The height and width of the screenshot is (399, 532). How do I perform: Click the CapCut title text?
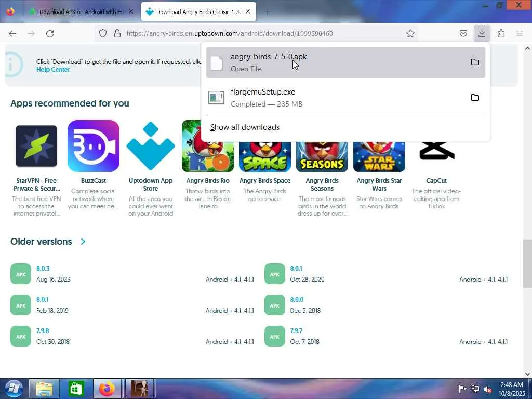coord(436,181)
